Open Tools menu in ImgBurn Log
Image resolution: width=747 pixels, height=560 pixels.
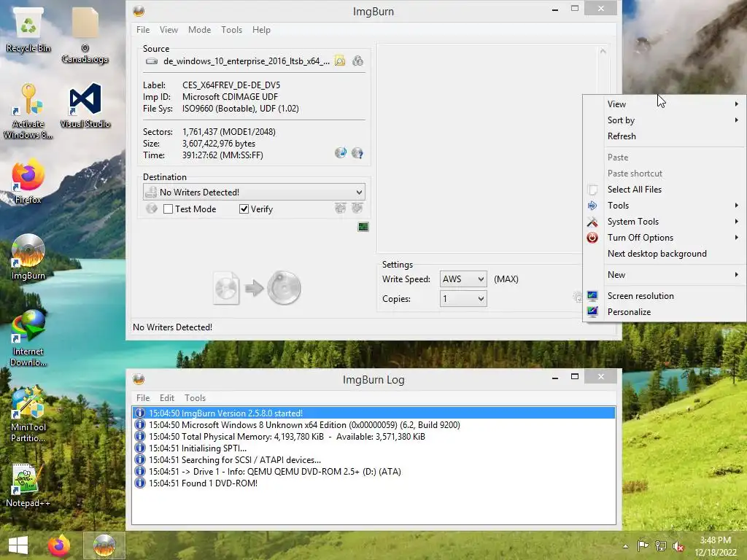195,397
